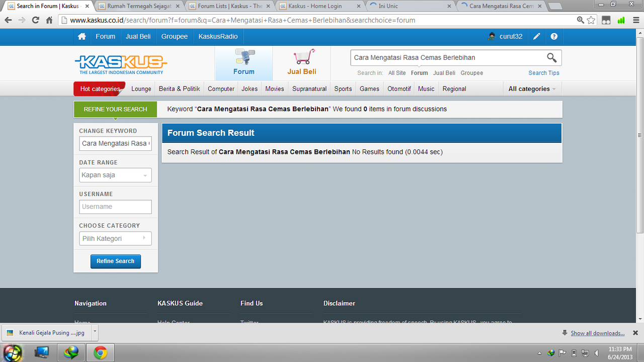Open KaskusRadio in top bar

[x=218, y=36]
